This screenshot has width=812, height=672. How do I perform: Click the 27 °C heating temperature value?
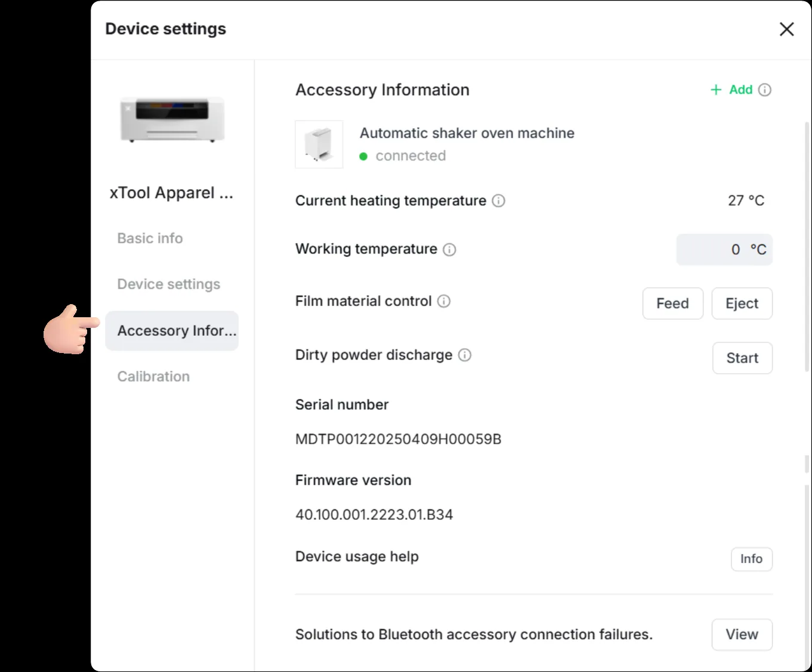746,201
